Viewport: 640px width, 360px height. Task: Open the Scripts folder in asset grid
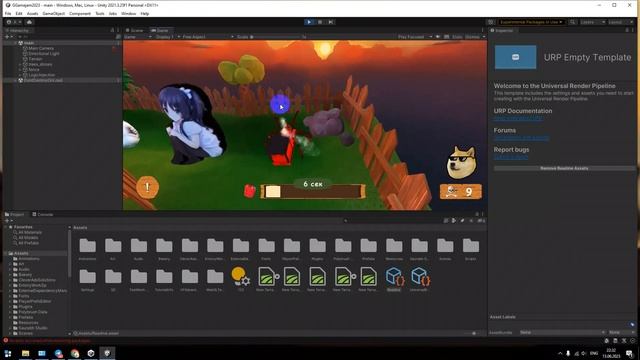pyautogui.click(x=471, y=246)
